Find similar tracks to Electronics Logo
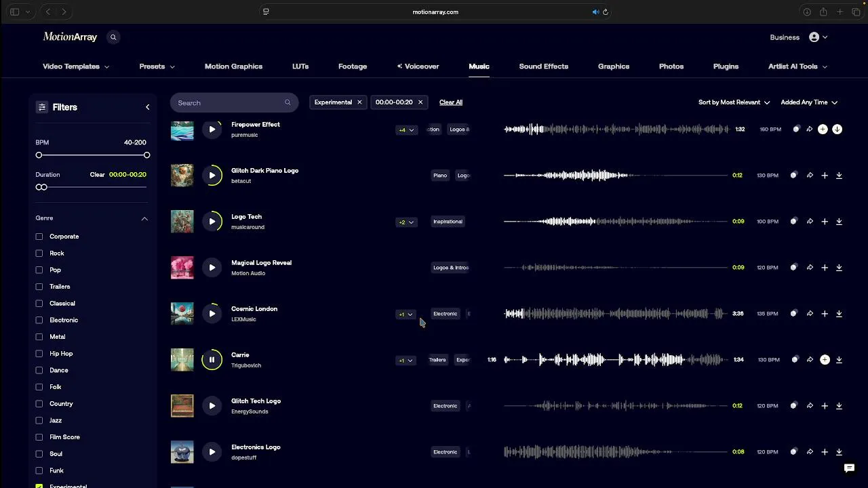The width and height of the screenshot is (868, 488). pos(794,452)
